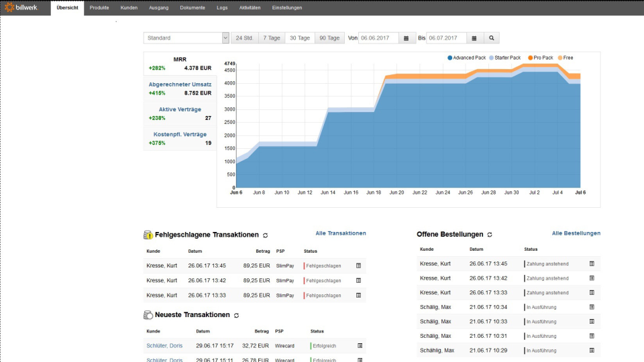This screenshot has width=644, height=362.
Task: Toggle Starter Pack legend series
Action: (504, 58)
